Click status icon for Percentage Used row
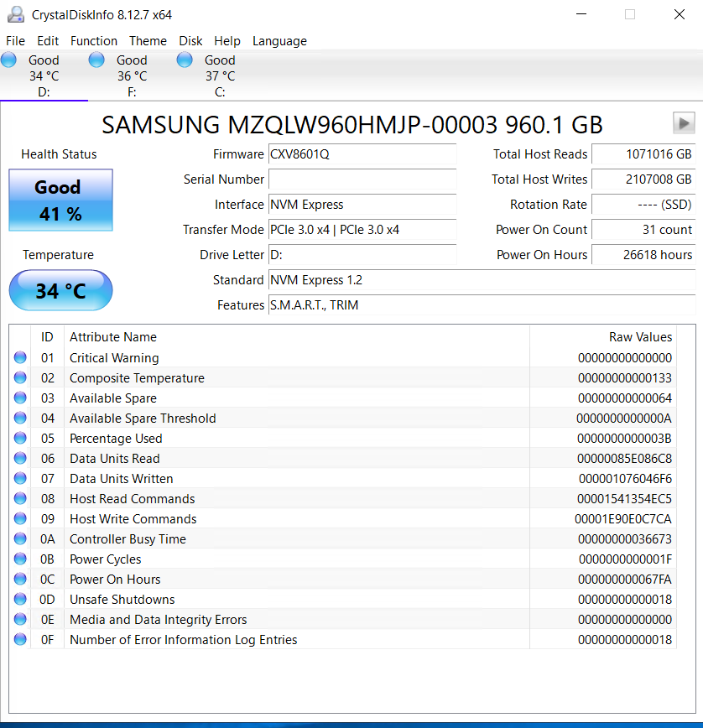The image size is (703, 728). point(20,438)
